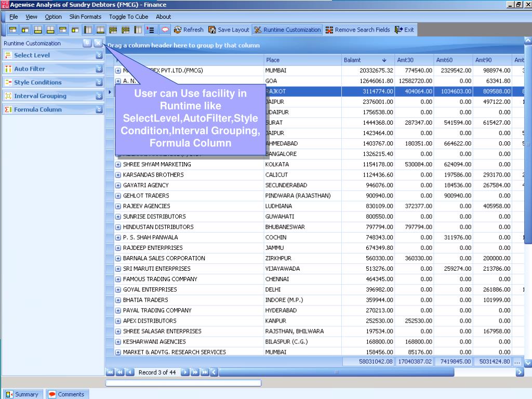Expand the SUNRISE DISTRIBUTORS row
This screenshot has height=399, width=532.
(118, 217)
